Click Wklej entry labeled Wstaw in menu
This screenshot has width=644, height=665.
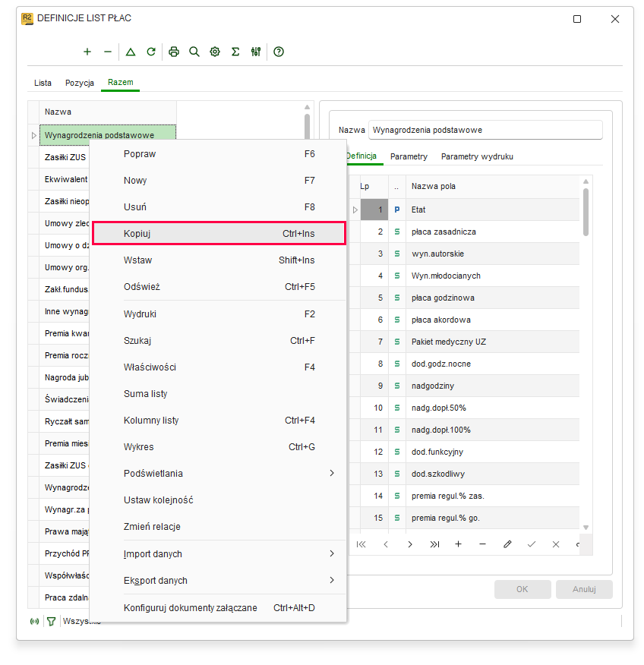(x=219, y=260)
